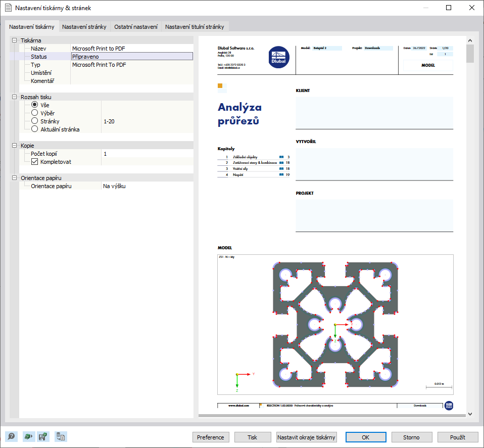Click the Status value Připraveno

(132, 57)
